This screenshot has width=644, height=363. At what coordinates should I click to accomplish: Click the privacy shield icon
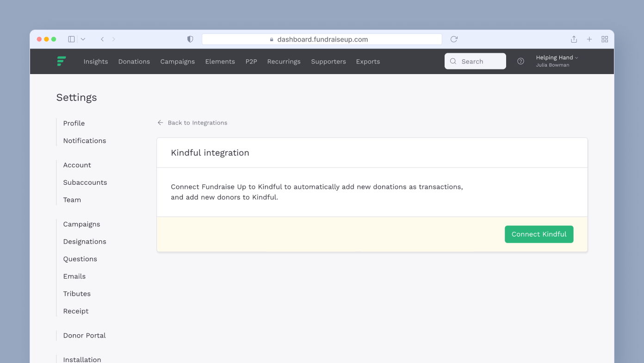point(190,39)
